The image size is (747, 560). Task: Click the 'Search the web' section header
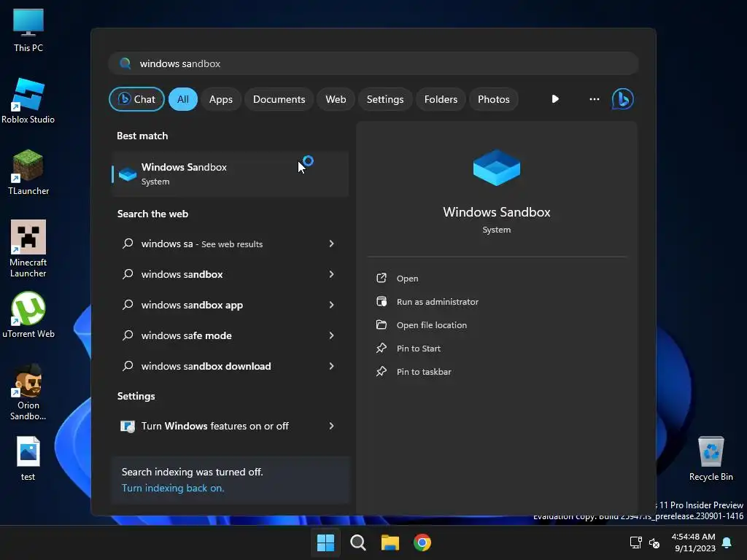pos(153,214)
